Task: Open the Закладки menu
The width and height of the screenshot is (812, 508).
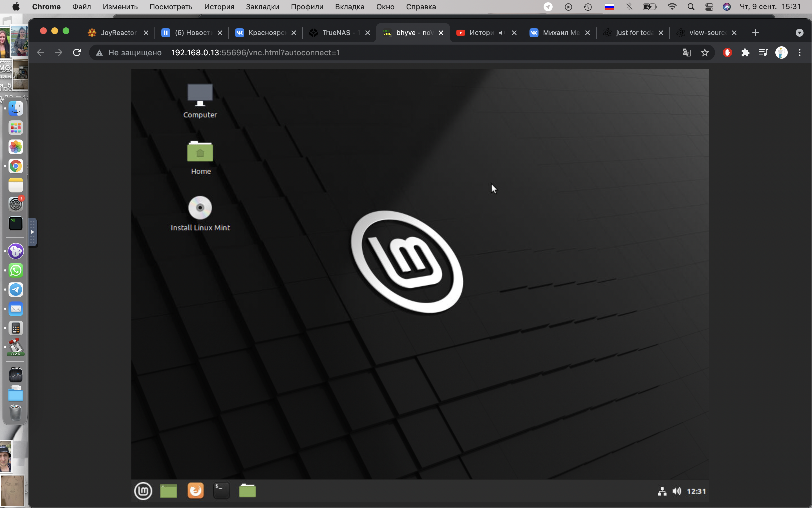Action: coord(262,7)
